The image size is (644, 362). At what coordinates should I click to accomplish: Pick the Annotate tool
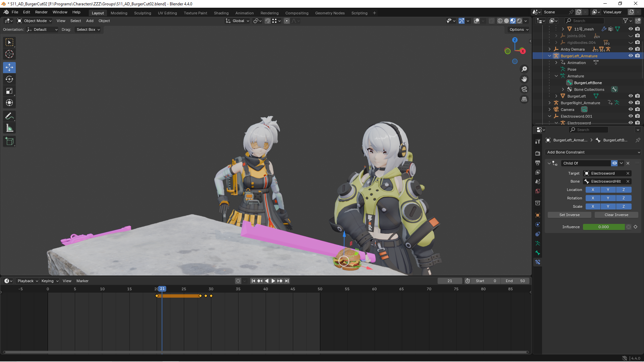coord(9,116)
